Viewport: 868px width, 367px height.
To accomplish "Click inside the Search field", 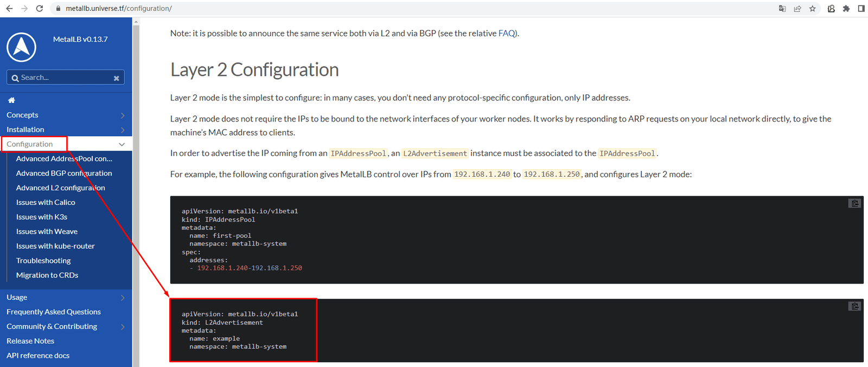I will pyautogui.click(x=65, y=78).
